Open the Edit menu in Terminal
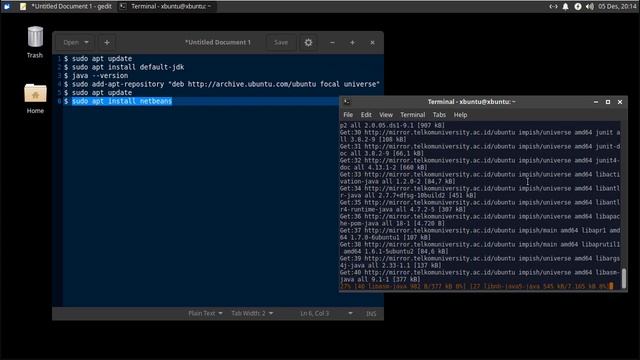Image resolution: width=640 pixels, height=360 pixels. pos(366,115)
